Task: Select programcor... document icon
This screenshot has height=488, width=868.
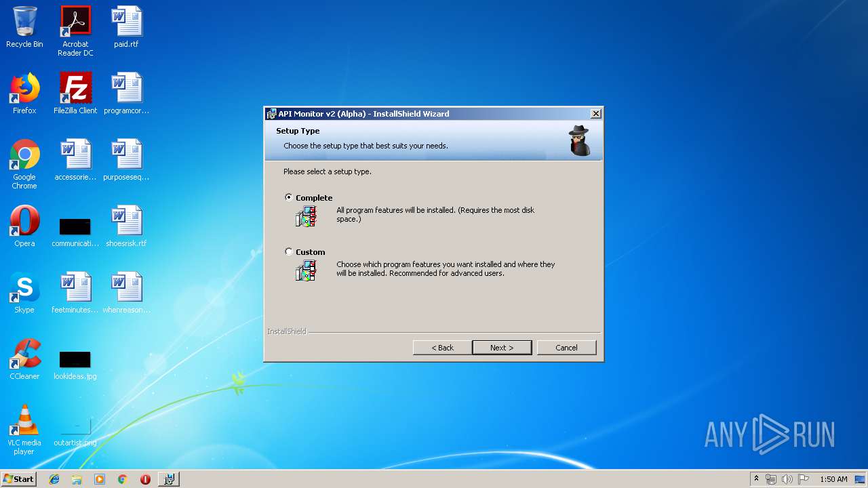Action: [x=126, y=94]
